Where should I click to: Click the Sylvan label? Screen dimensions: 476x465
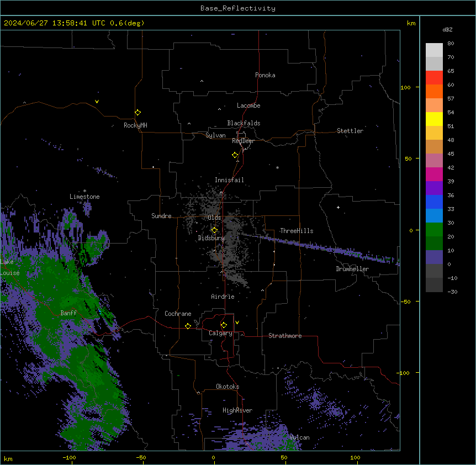[215, 135]
